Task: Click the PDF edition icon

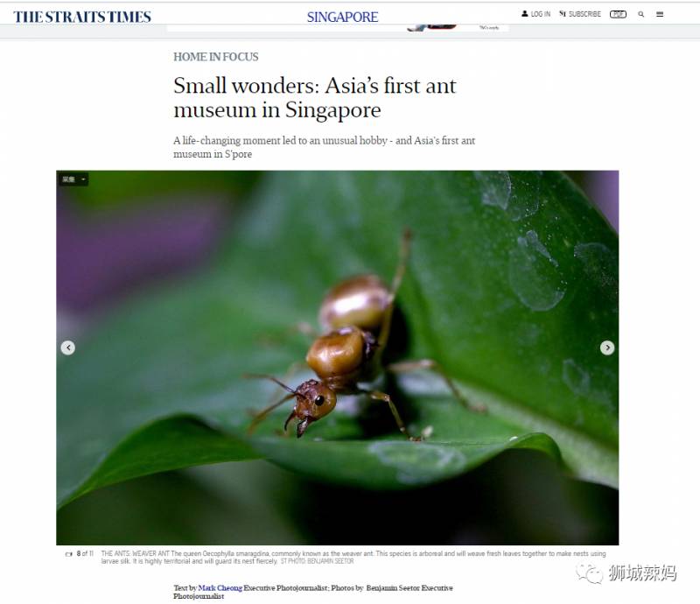Action: pyautogui.click(x=619, y=14)
